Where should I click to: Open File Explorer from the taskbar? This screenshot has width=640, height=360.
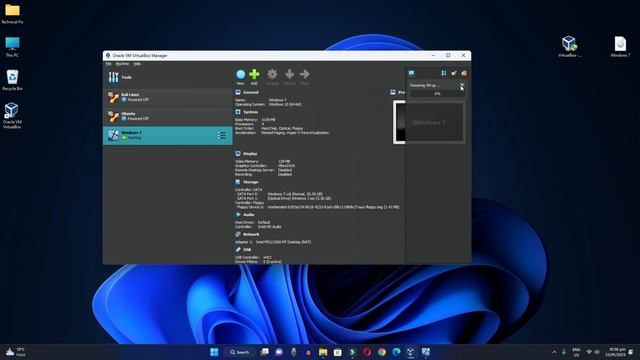(x=323, y=352)
